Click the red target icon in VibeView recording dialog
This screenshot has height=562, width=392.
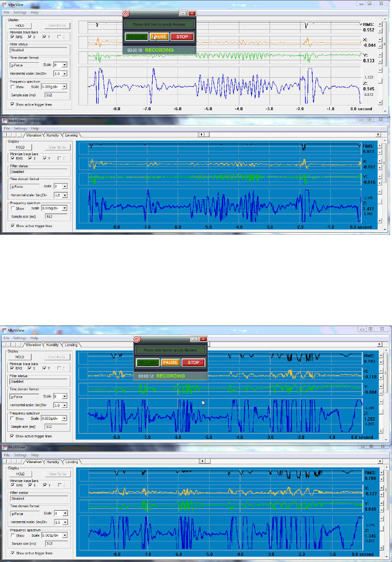[x=126, y=13]
